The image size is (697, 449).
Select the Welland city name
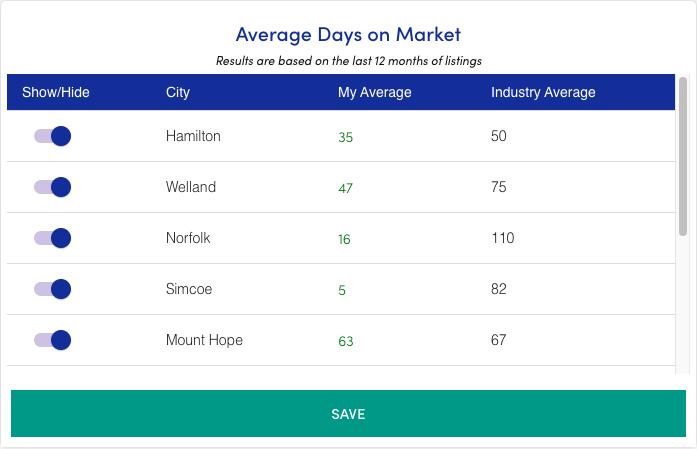pyautogui.click(x=191, y=187)
